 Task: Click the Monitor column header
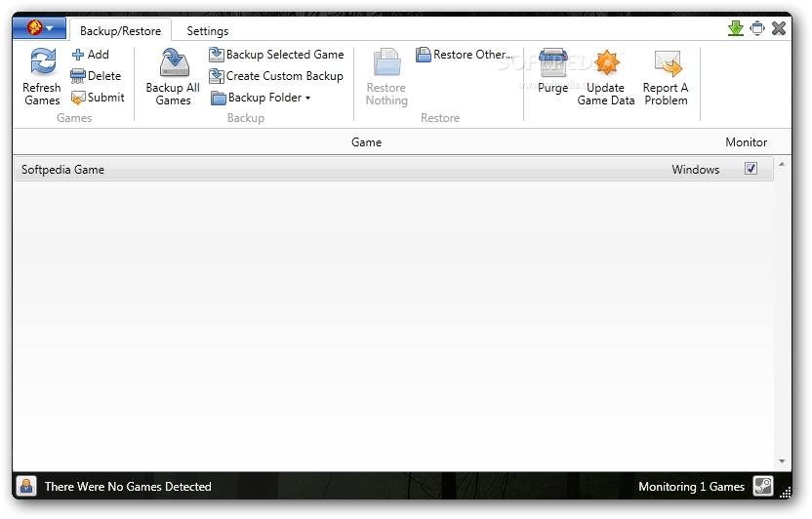[747, 142]
